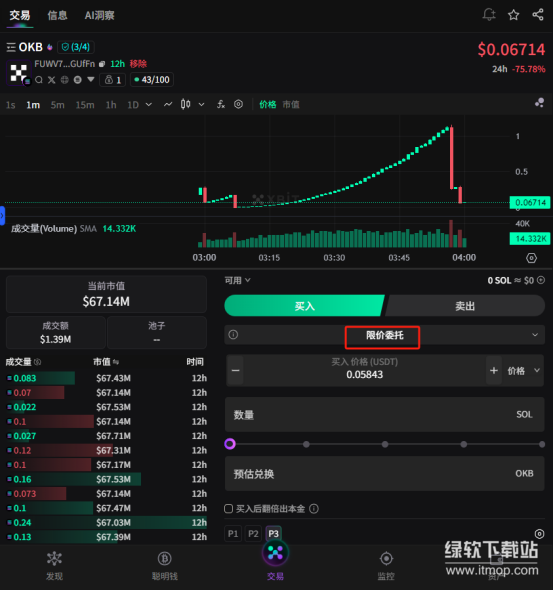Open the candlestick chart type icon
Image resolution: width=553 pixels, height=590 pixels.
185,104
